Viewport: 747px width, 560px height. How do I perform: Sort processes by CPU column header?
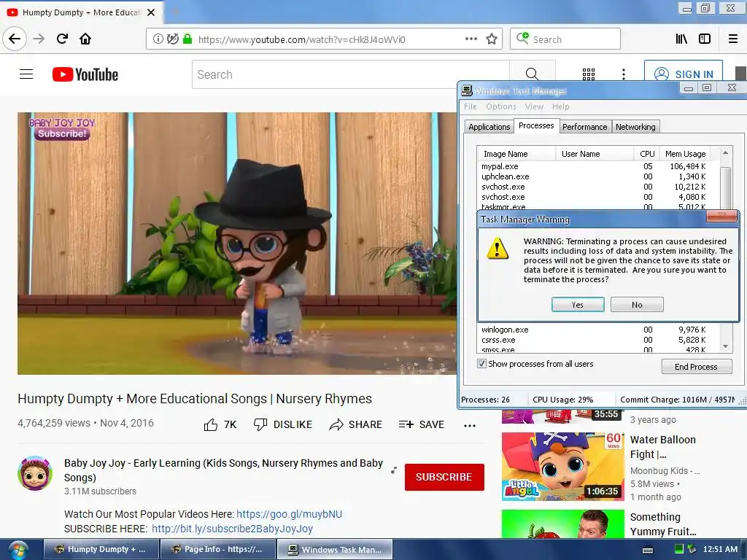(x=647, y=154)
